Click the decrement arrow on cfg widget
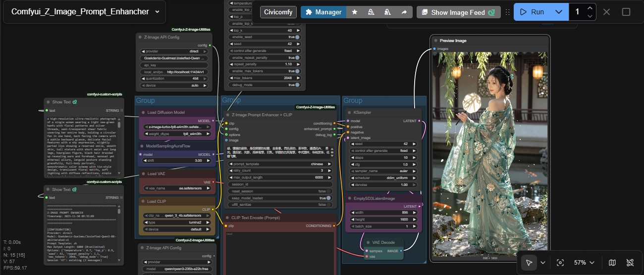Screen dimensions: 644x275 click(353, 164)
